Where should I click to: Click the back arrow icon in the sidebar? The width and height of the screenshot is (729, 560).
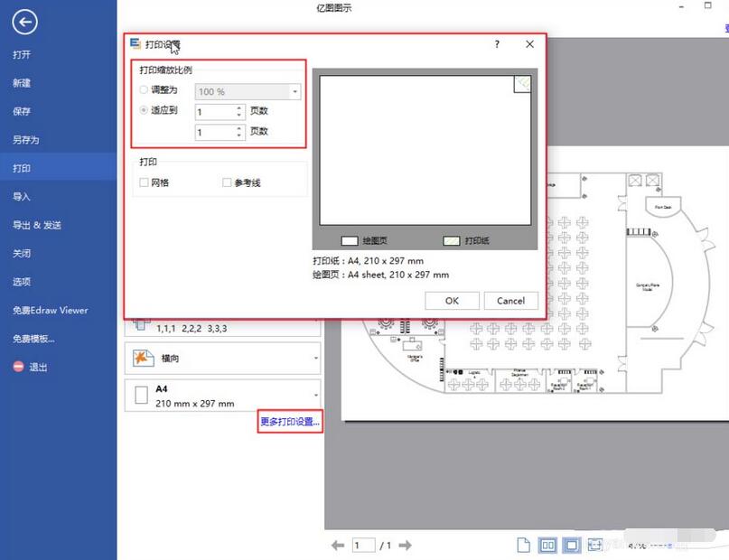click(x=24, y=22)
